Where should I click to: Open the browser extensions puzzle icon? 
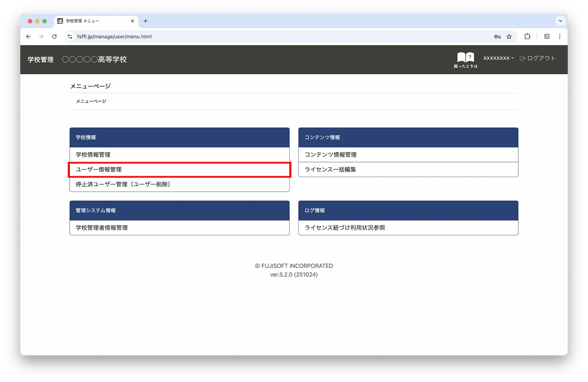coord(527,36)
